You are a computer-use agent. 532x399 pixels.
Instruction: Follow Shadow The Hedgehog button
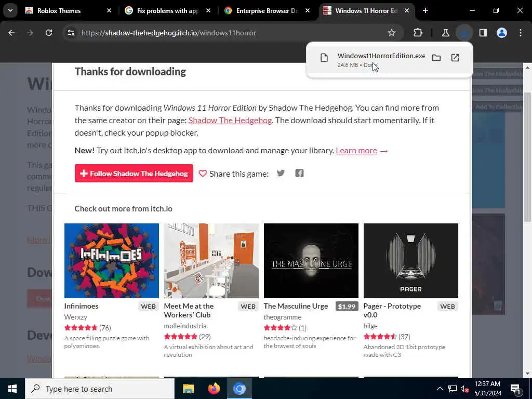pyautogui.click(x=134, y=174)
